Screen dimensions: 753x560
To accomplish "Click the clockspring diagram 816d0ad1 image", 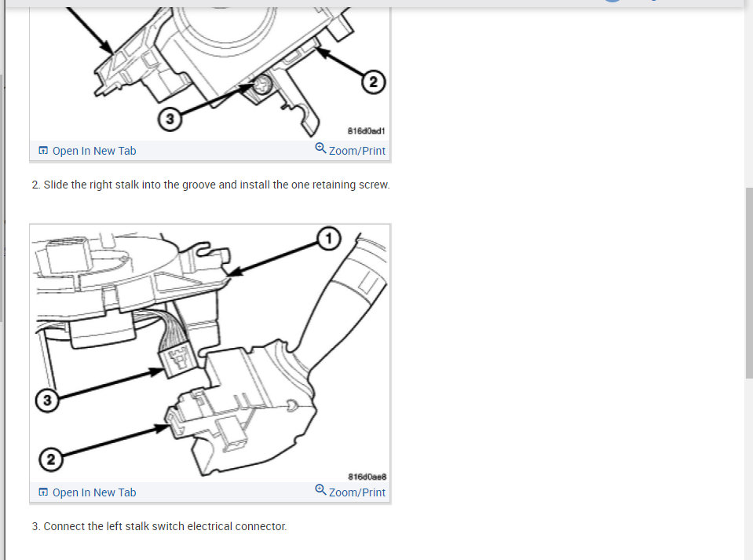I will (x=210, y=74).
